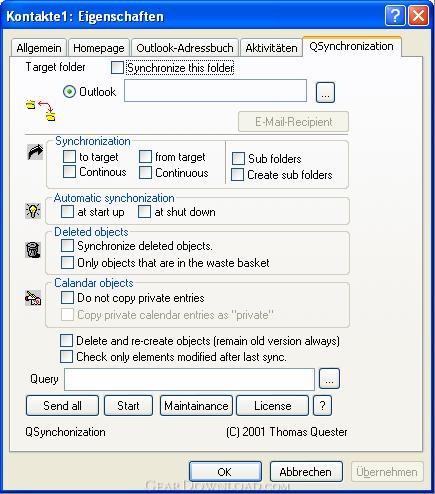Click the 'Target folder' label
Image resolution: width=435 pixels, height=494 pixels.
(x=55, y=67)
